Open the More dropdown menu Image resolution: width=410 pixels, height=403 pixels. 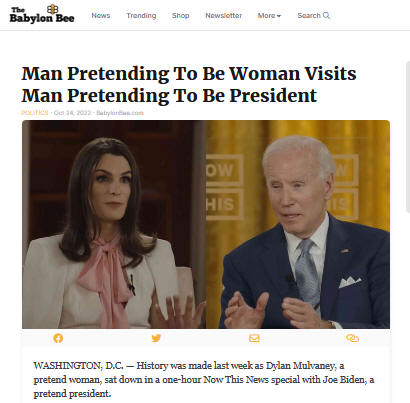pyautogui.click(x=269, y=16)
